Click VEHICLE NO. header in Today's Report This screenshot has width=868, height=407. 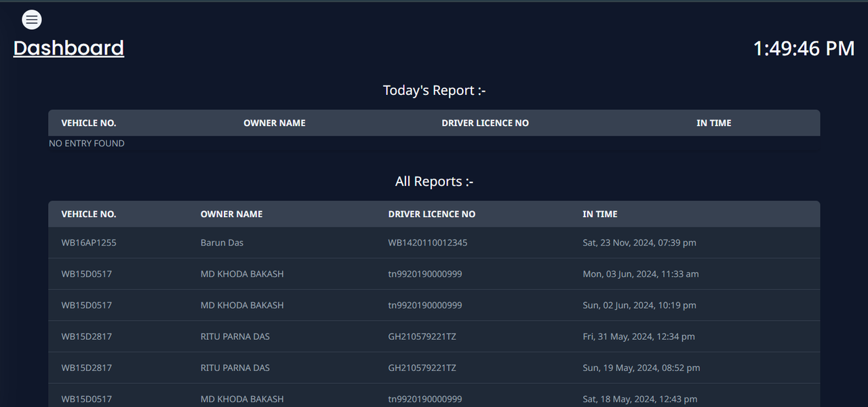coord(89,123)
